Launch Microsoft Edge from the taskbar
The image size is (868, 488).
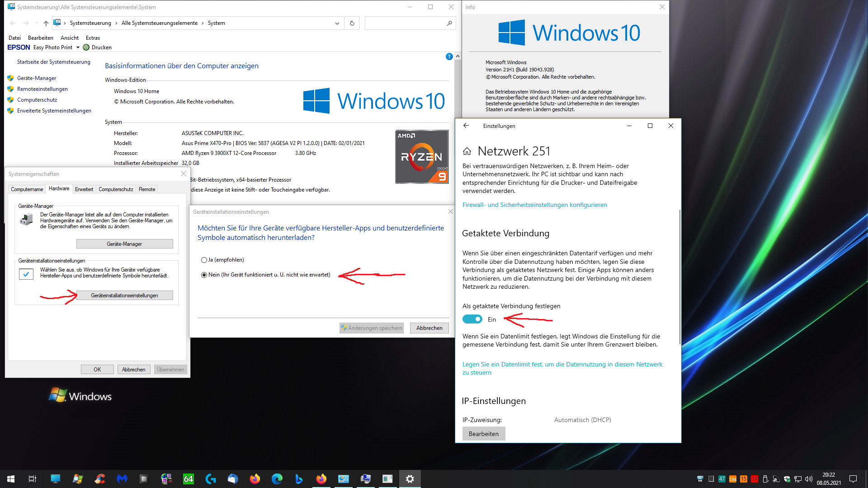click(x=277, y=479)
